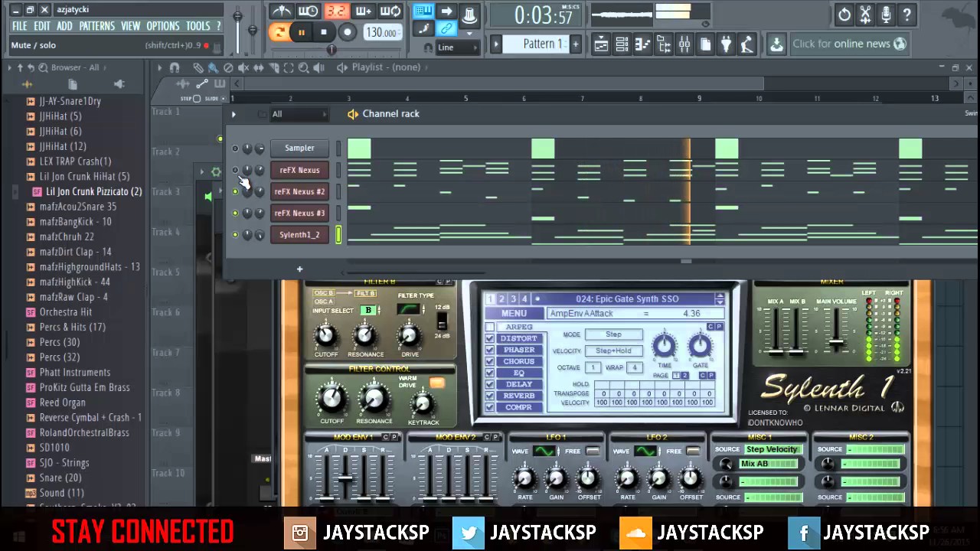Click the online news bar

(848, 44)
